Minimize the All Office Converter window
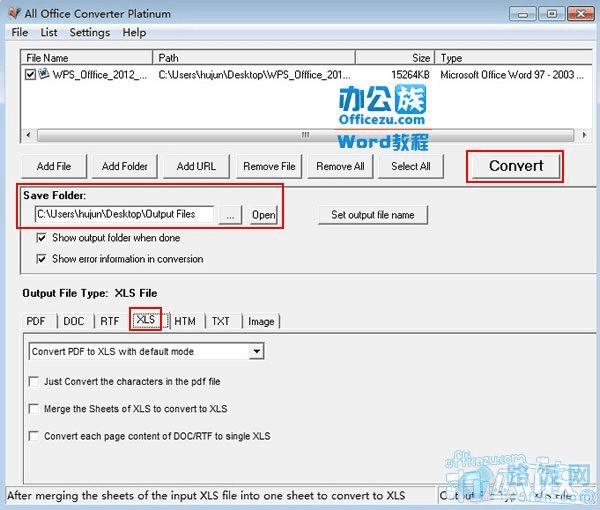Viewport: 600px width, 510px height. coord(523,14)
